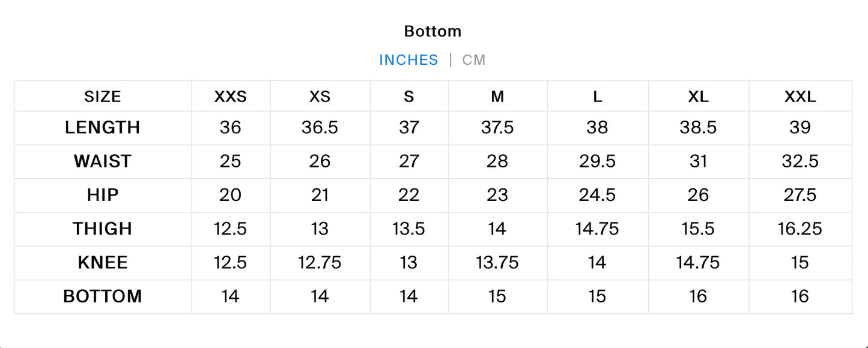Select the XXL size column header
868x348 pixels.
click(800, 97)
